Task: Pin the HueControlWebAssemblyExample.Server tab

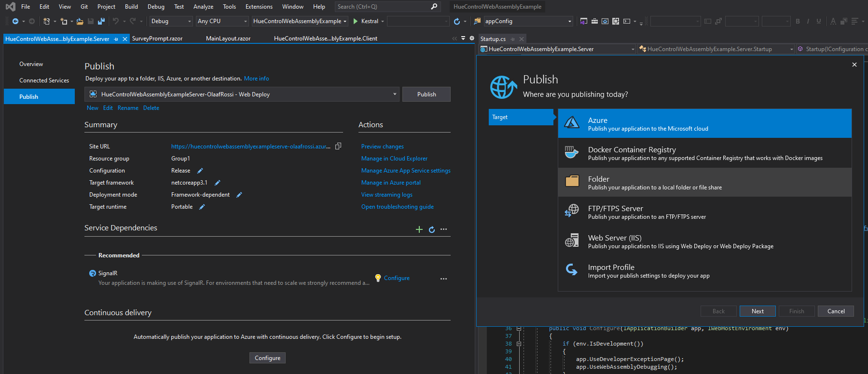Action: tap(116, 39)
